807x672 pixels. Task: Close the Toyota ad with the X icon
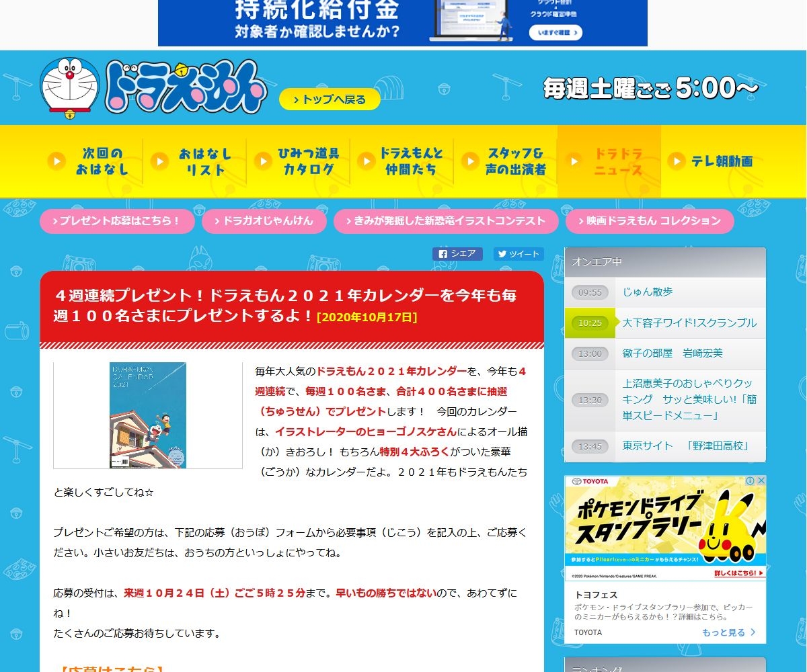pyautogui.click(x=761, y=481)
